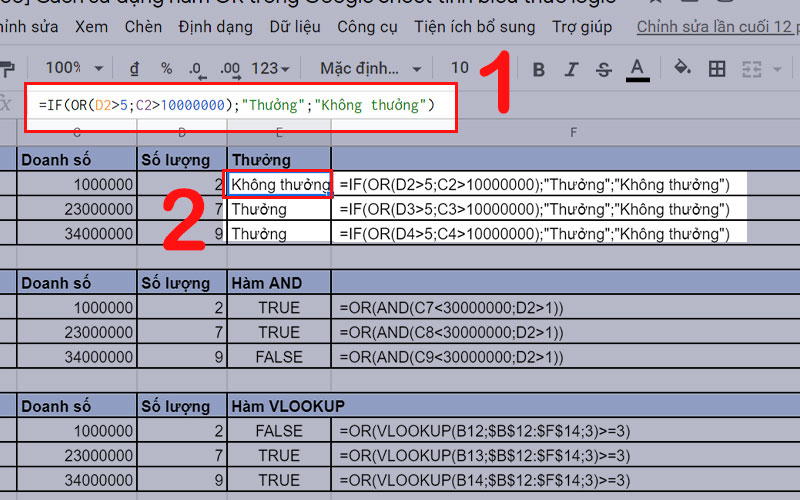Format as currency with đ icon
Screen dimensions: 800x500
pos(134,68)
